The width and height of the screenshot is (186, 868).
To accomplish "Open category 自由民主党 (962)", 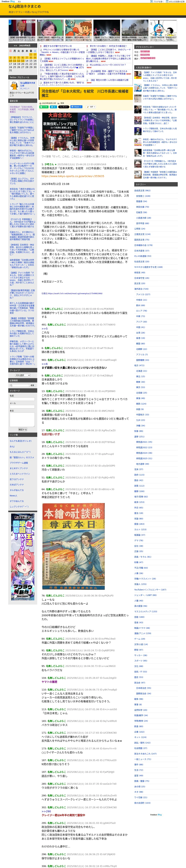I will pos(142,191).
